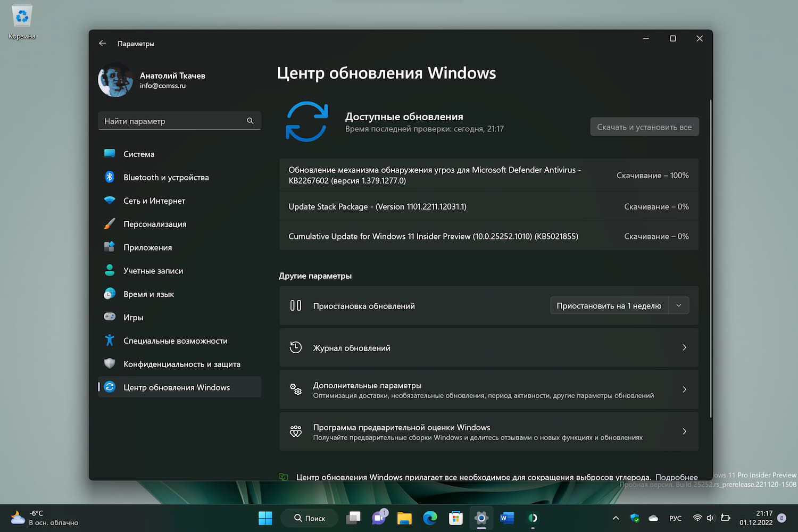Viewport: 798px width, 532px height.
Task: Open the Сеть и Интернет Wi-Fi icon
Action: (110, 201)
